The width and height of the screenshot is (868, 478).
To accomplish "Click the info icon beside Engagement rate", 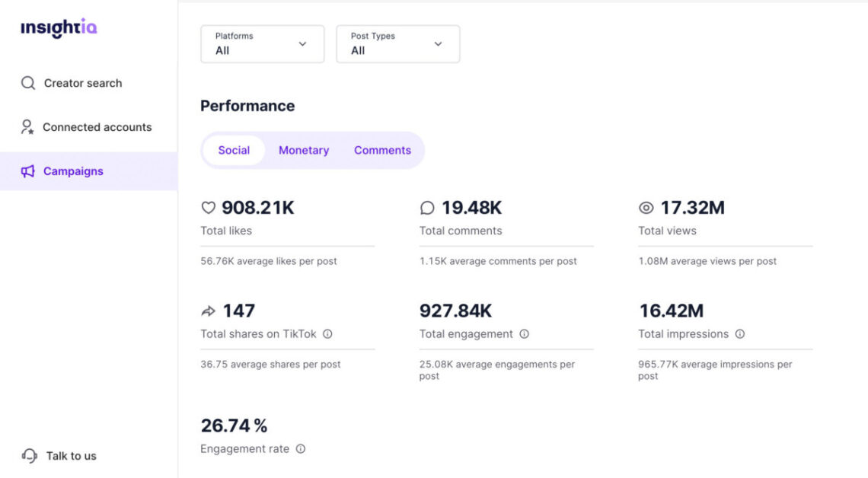I will click(300, 449).
